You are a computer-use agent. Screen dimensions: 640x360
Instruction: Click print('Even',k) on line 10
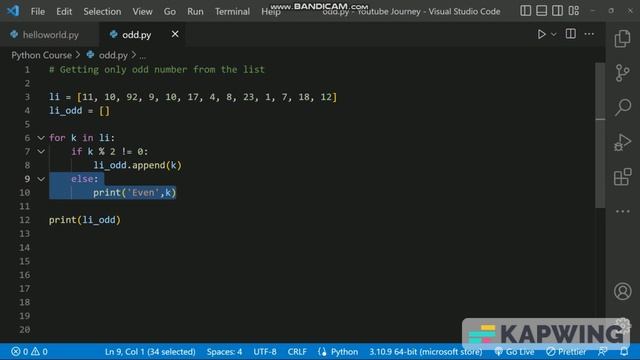click(x=134, y=193)
